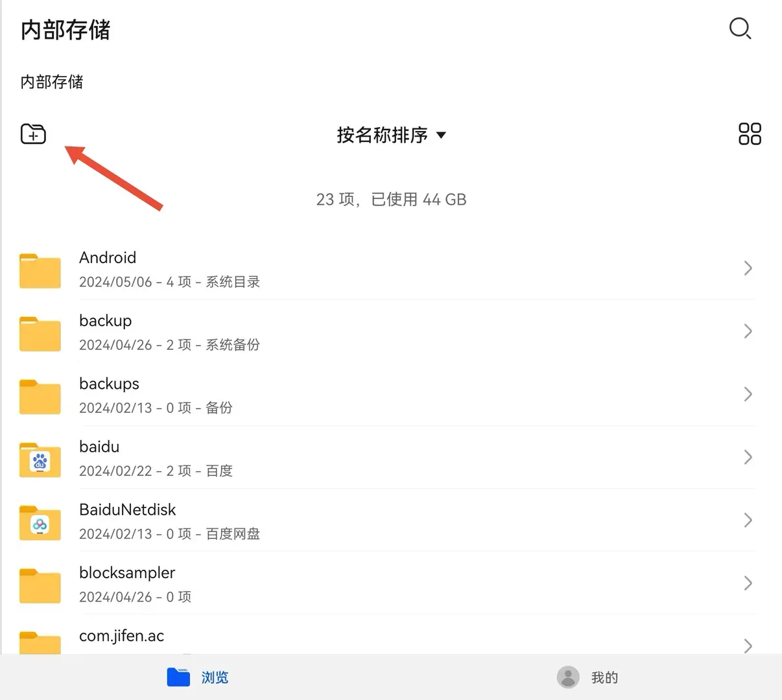
Task: Click the details '2024/04/26 - 0 项'
Action: pyautogui.click(x=136, y=597)
